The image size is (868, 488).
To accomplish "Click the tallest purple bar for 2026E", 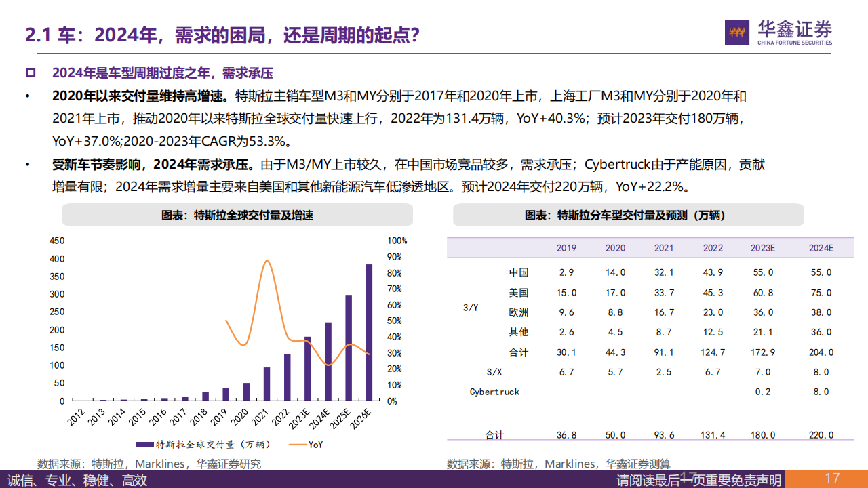I will pos(370,332).
